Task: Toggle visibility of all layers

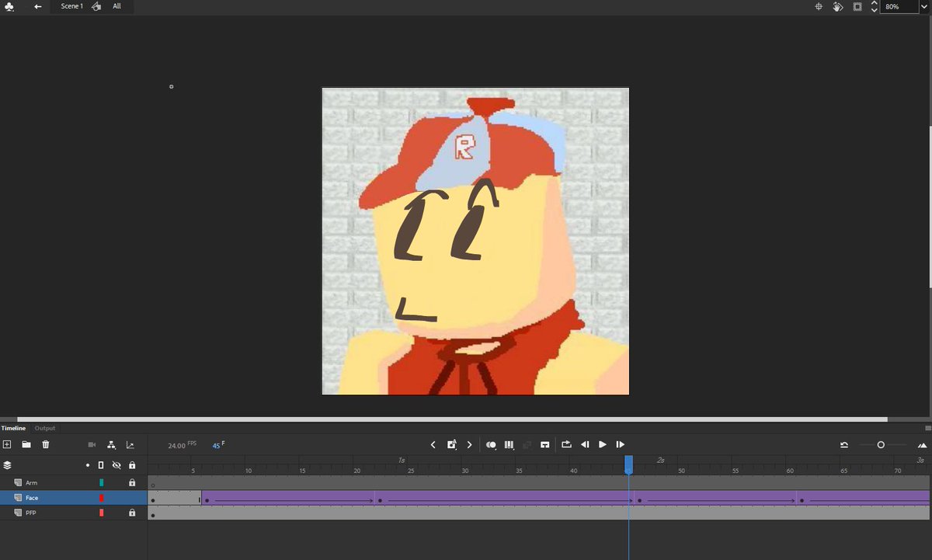Action: click(116, 465)
